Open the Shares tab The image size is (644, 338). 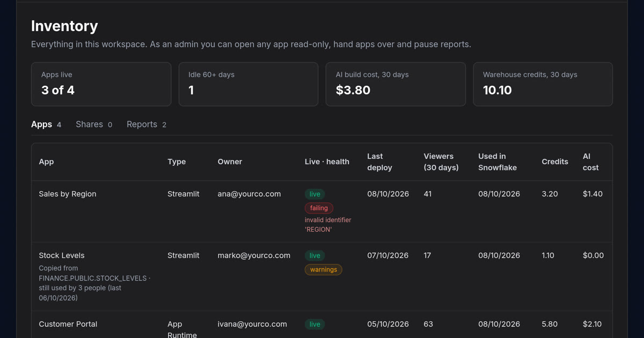click(94, 124)
